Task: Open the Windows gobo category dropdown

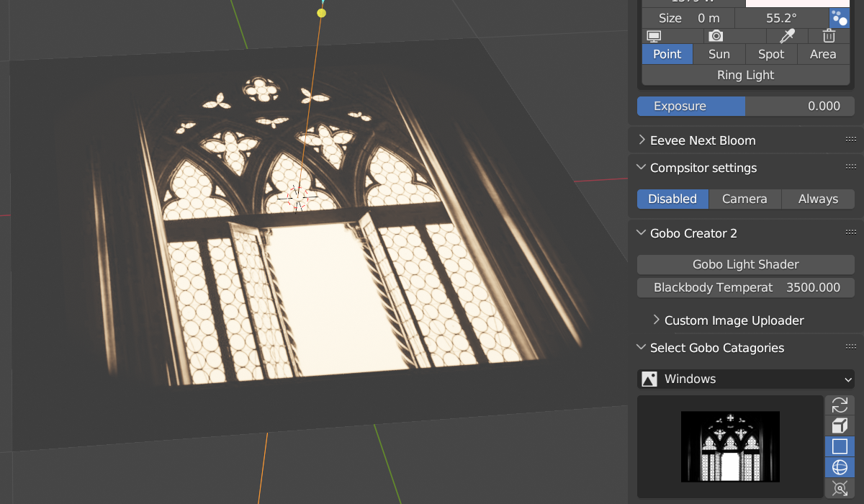Action: [745, 379]
